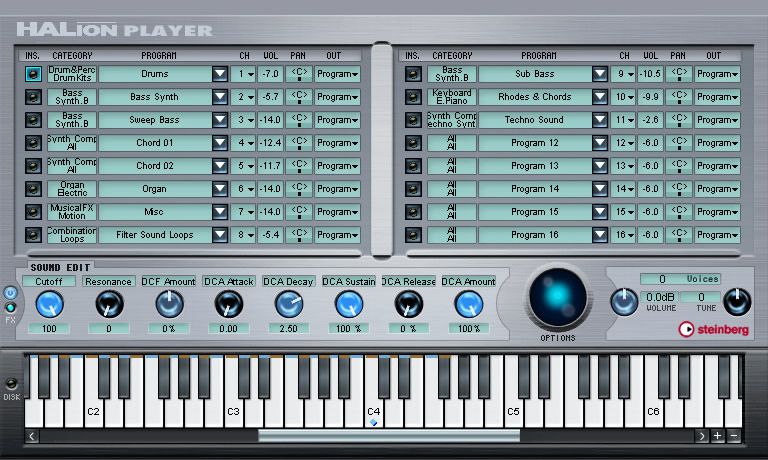The height and width of the screenshot is (460, 768).
Task: Select the instrument slot button for Filter Sound Loops
Action: point(33,235)
